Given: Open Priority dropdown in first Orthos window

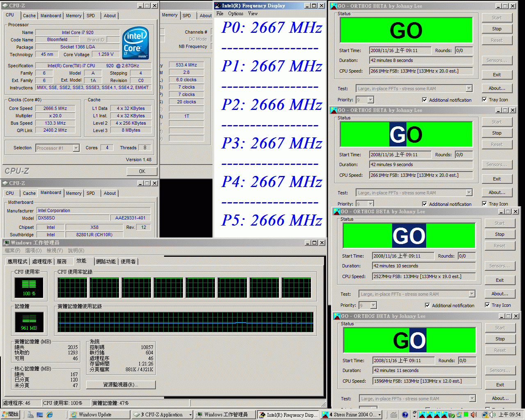Looking at the screenshot, I should (x=371, y=100).
